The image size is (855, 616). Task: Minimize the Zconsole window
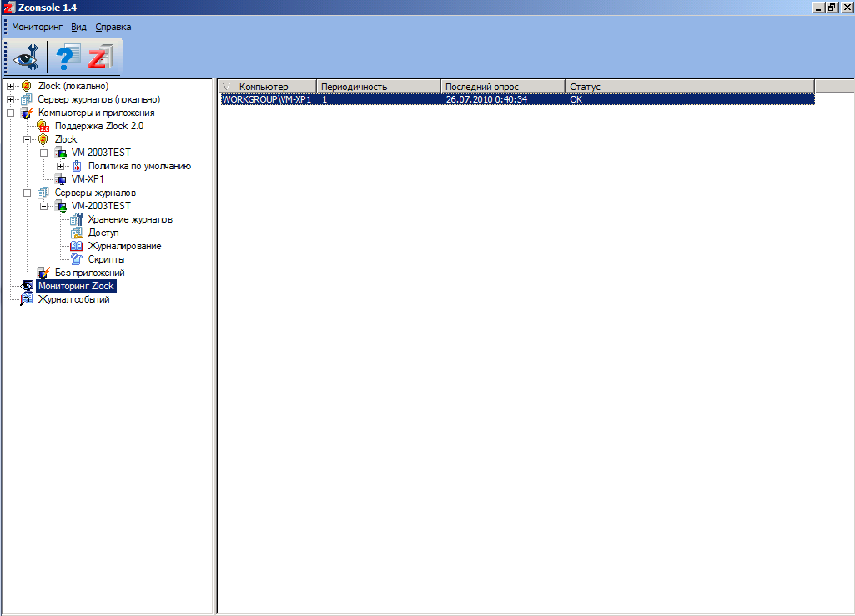click(x=819, y=8)
